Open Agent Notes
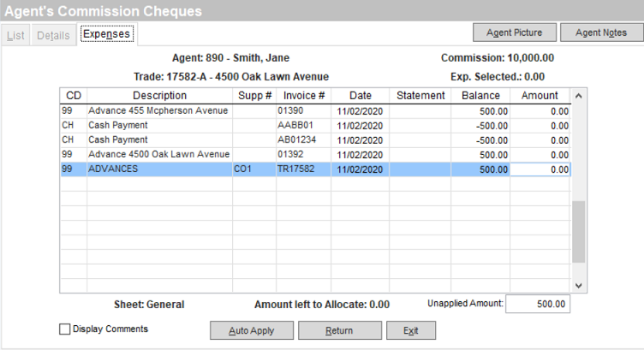The image size is (644, 350). 600,33
